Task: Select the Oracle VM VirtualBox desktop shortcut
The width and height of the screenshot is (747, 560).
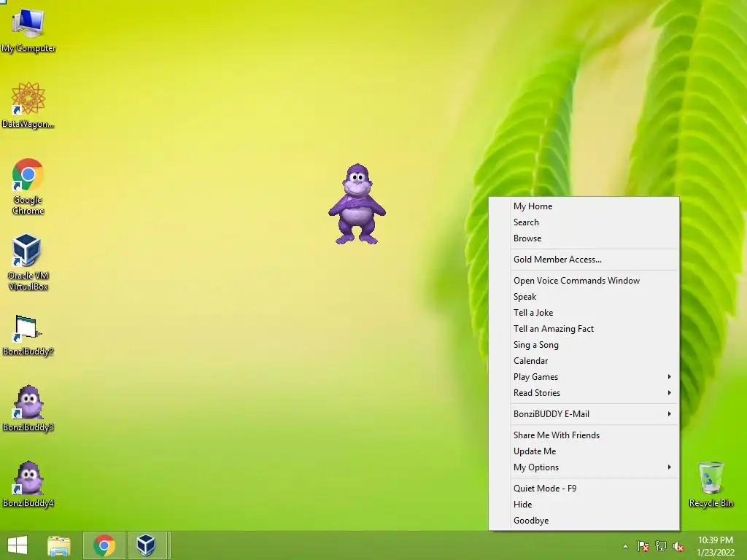Action: [28, 262]
